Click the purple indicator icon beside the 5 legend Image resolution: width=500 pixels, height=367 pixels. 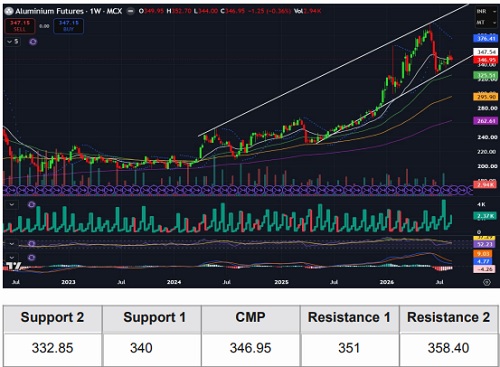(x=33, y=42)
